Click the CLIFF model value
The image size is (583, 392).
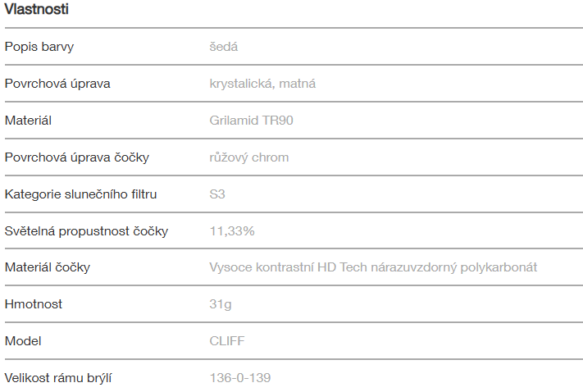click(x=227, y=341)
